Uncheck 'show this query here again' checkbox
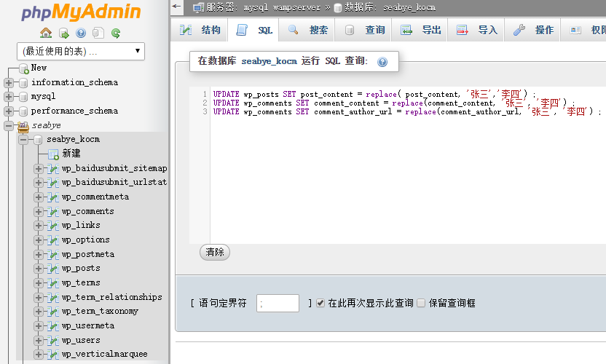606x364 pixels. pyautogui.click(x=320, y=303)
